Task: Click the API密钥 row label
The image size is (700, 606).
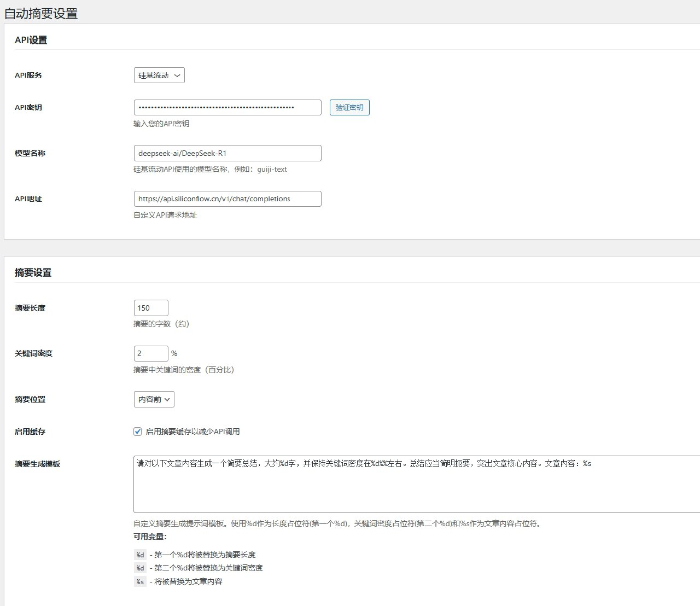Action: [x=28, y=108]
